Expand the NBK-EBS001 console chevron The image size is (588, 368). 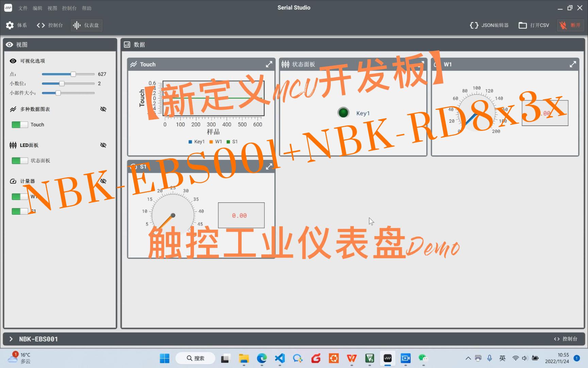11,339
